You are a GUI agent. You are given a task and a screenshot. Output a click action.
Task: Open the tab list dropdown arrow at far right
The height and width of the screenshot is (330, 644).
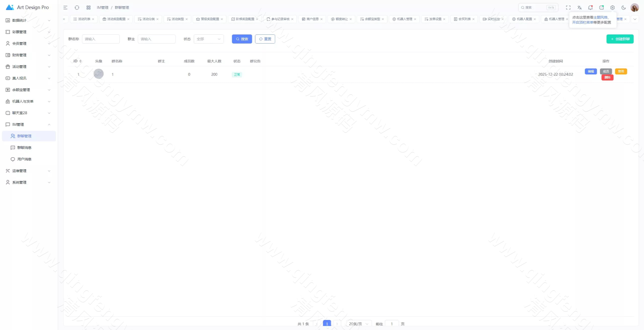(x=635, y=19)
